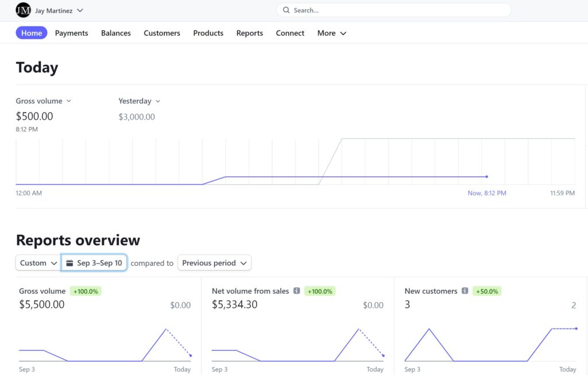
Task: Click the current-time dot on today's chart
Action: click(486, 177)
